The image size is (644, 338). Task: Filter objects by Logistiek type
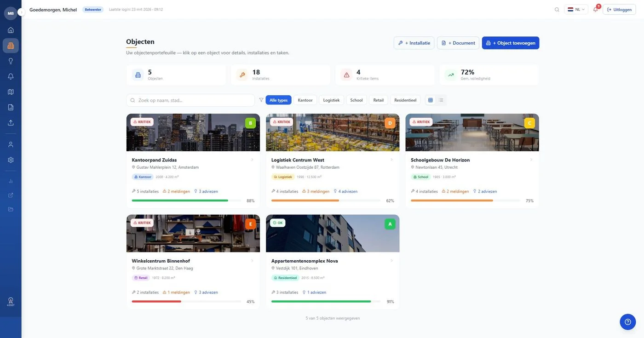point(331,100)
